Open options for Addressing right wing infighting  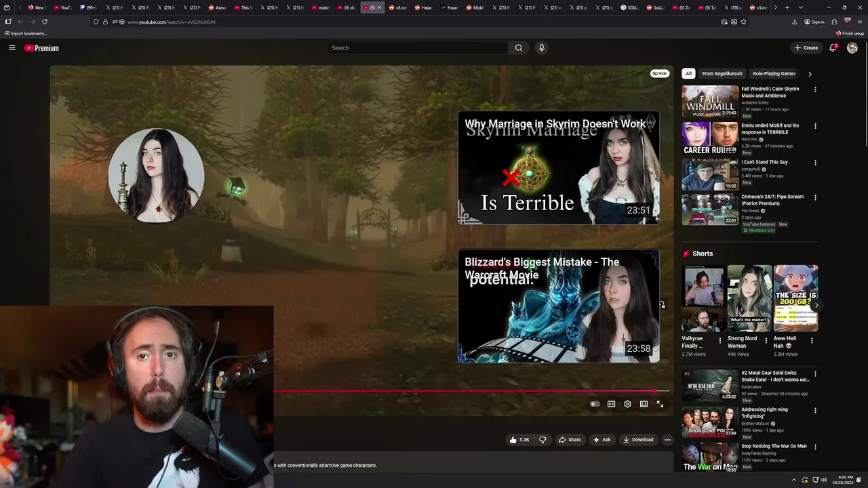point(815,411)
